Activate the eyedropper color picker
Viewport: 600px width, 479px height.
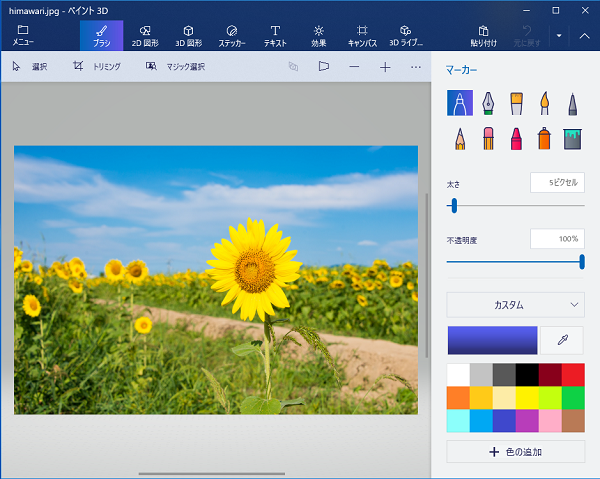point(562,340)
